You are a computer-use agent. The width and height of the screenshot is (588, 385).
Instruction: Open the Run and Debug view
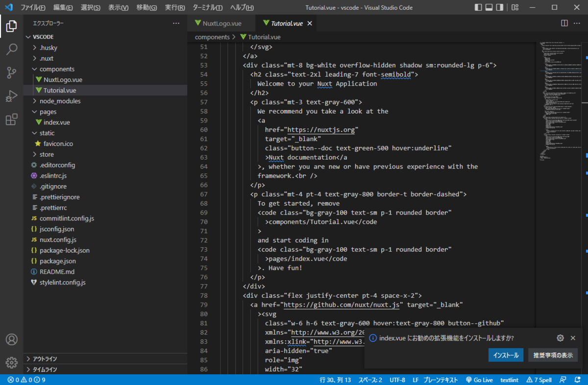[x=12, y=96]
